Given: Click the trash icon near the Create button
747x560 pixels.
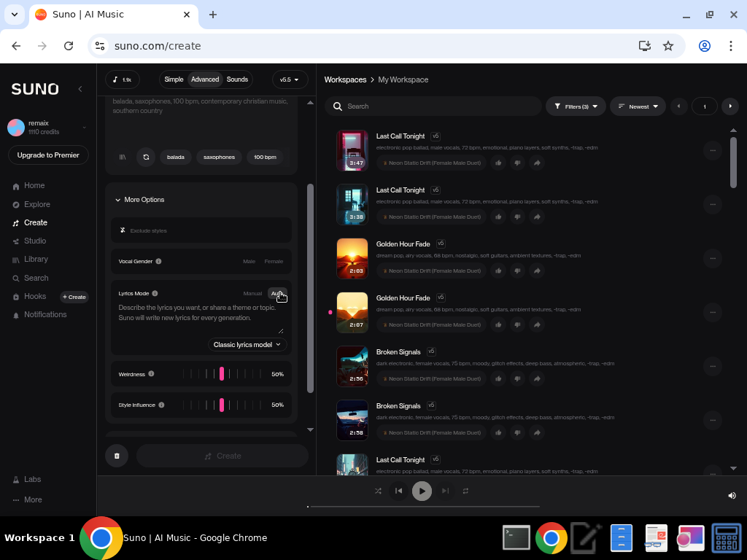Looking at the screenshot, I should tap(117, 455).
